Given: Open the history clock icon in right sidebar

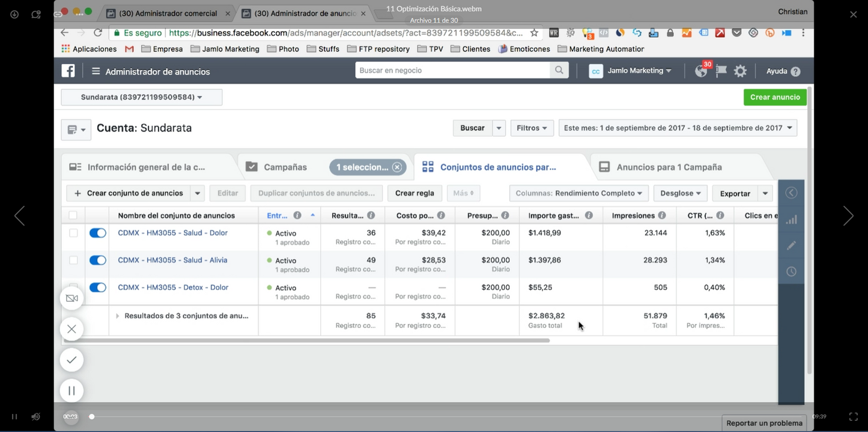Looking at the screenshot, I should pos(791,272).
